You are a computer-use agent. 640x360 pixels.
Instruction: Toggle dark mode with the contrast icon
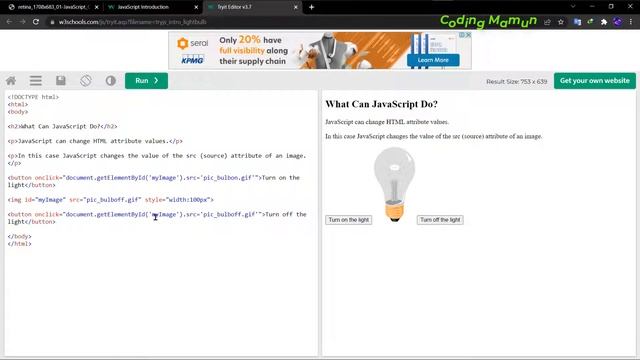111,81
